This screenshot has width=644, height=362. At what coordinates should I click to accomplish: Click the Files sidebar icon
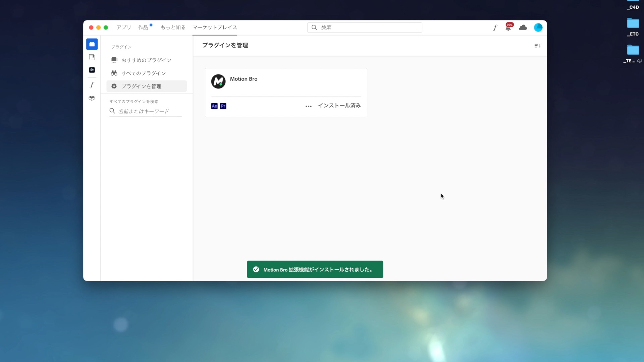[92, 57]
